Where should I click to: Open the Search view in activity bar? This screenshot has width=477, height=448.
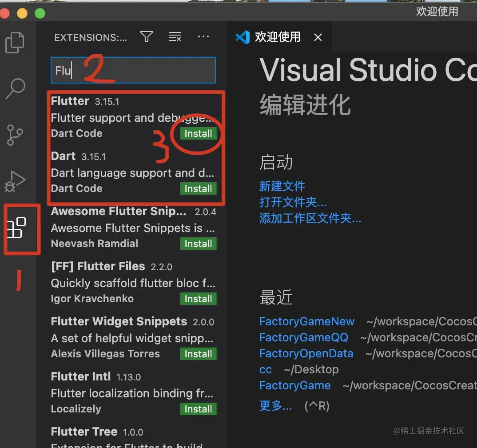click(x=15, y=88)
